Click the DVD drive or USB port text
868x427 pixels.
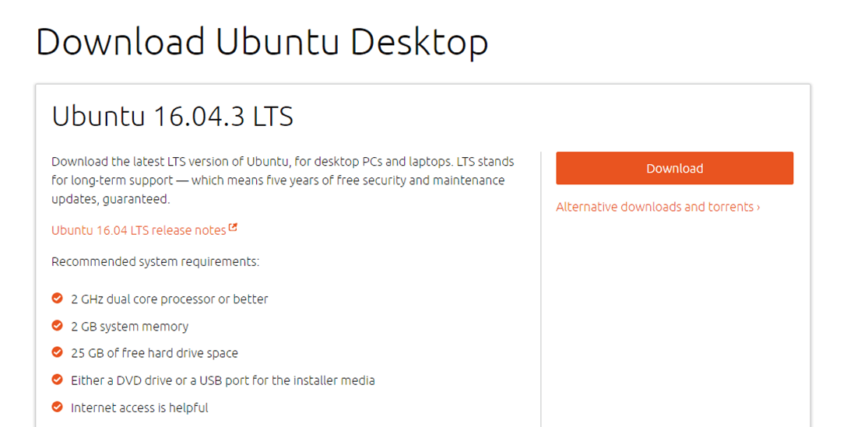[223, 380]
